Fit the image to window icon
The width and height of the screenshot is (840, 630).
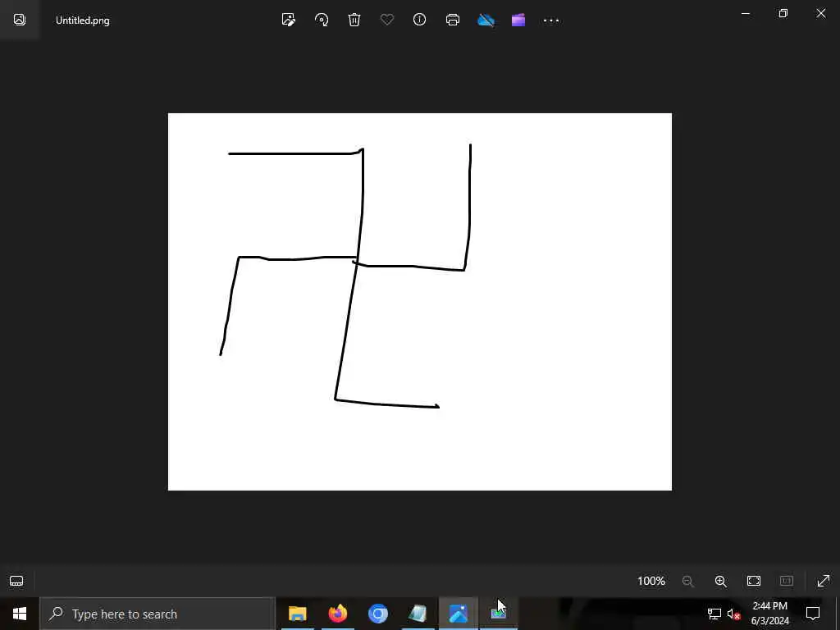coord(754,581)
